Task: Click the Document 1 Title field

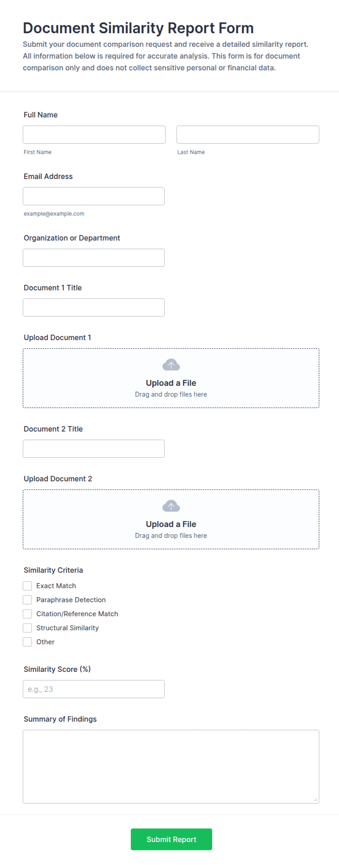Action: tap(94, 308)
